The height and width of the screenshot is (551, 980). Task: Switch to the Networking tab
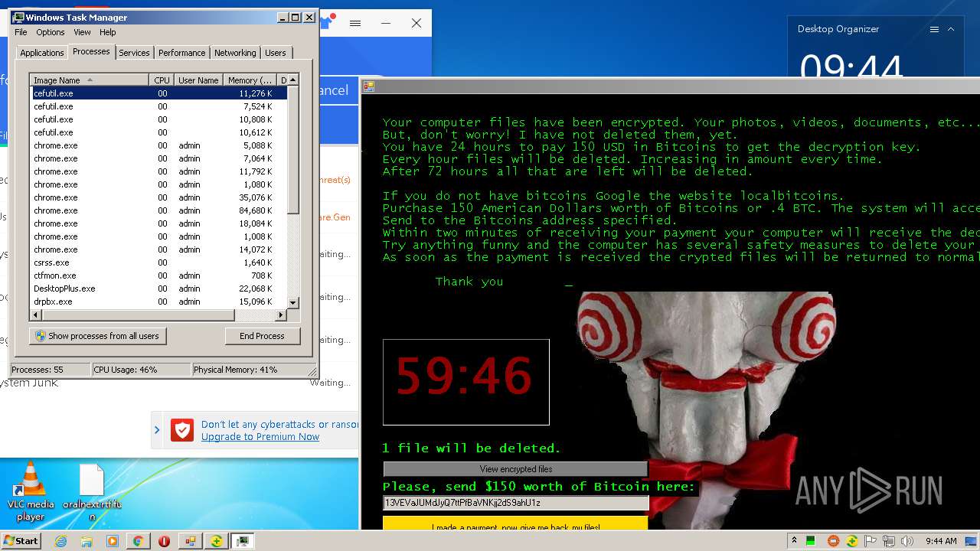click(235, 53)
